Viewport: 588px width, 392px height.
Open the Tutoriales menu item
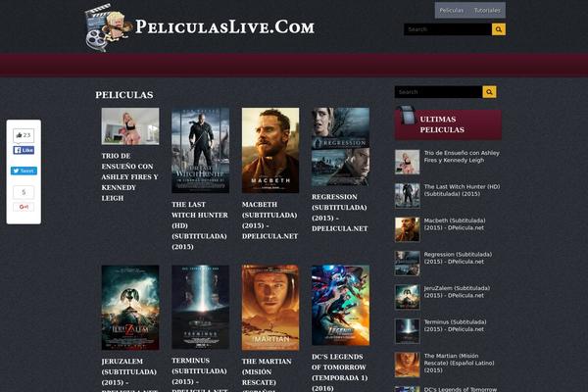click(487, 10)
